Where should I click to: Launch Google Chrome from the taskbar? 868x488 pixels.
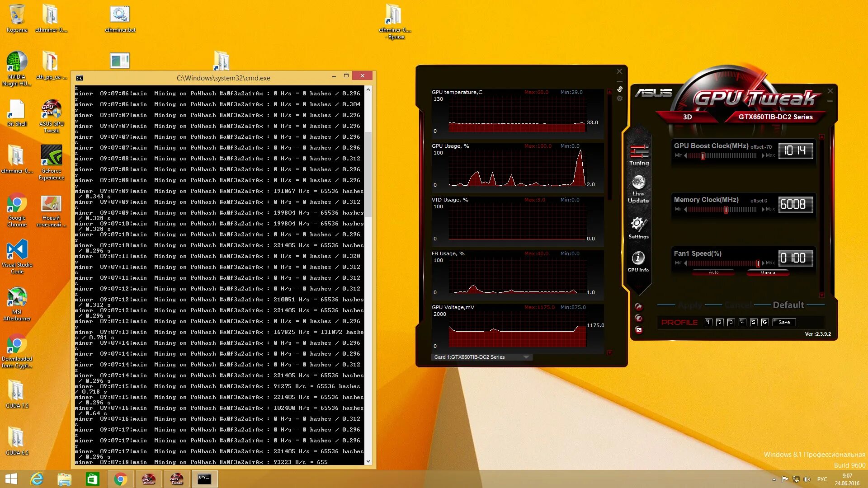pos(120,479)
